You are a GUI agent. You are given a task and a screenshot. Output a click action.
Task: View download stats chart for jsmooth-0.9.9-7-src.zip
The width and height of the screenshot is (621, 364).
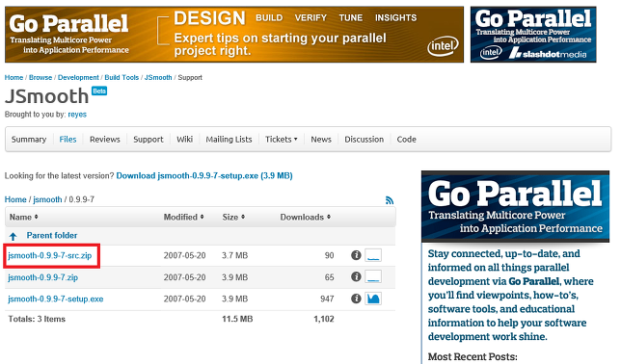pos(373,255)
